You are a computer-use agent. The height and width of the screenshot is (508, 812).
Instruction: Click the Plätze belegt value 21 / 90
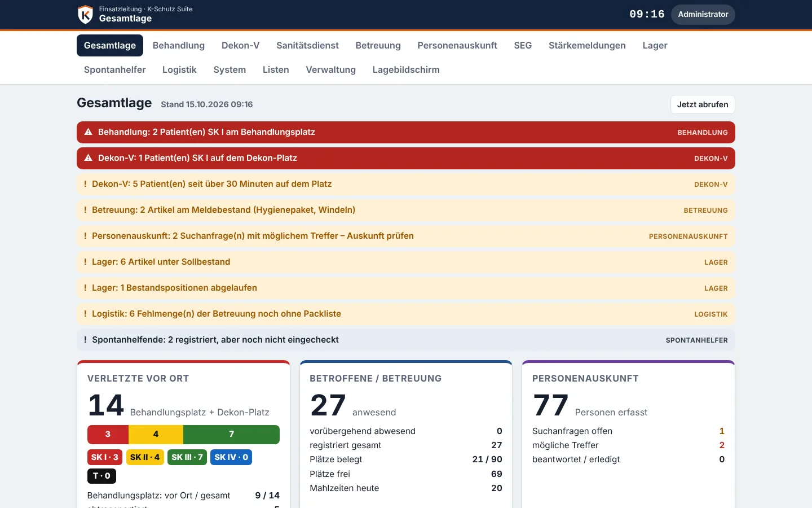487,459
